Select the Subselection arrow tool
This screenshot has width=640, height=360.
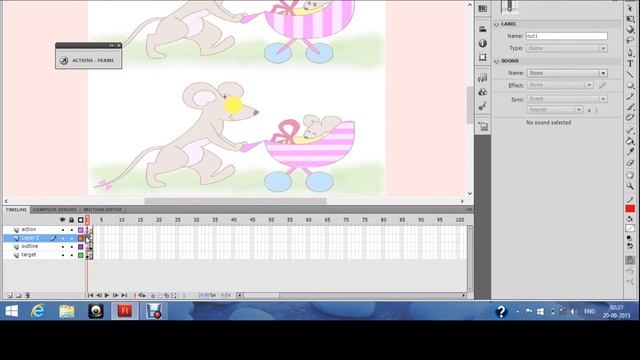[630, 8]
